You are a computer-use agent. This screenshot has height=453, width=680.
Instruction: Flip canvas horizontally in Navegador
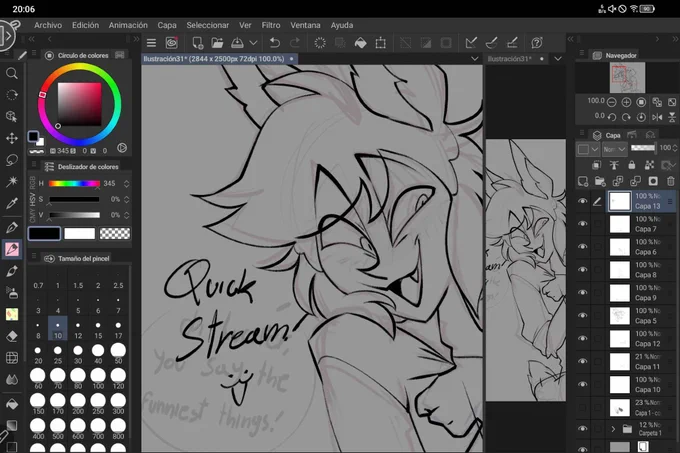coord(657,117)
